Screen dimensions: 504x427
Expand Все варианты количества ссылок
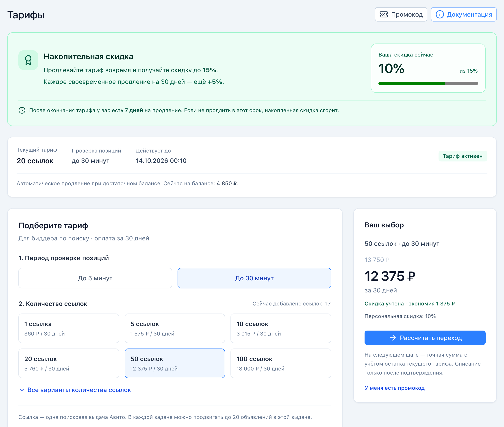(x=75, y=390)
